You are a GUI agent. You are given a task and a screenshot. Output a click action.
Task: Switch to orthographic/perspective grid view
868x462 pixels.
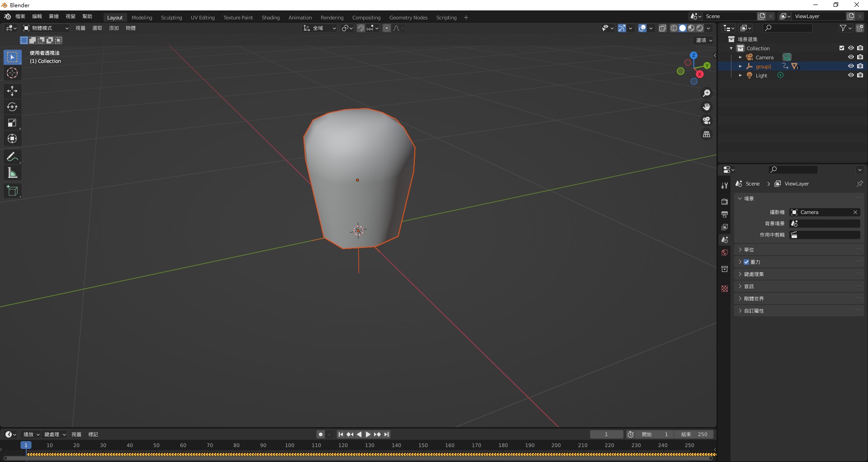coord(706,134)
